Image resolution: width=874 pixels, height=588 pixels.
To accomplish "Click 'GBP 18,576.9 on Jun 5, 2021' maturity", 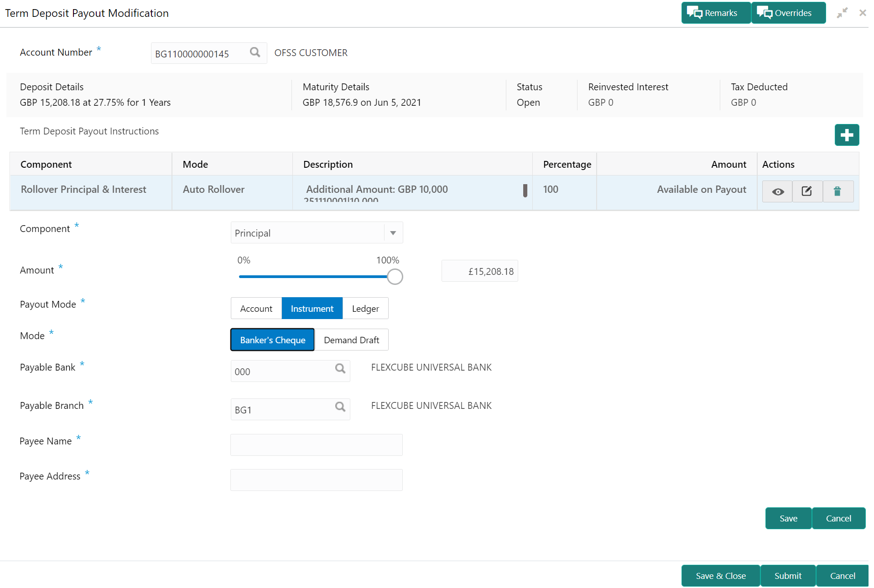I will (362, 103).
